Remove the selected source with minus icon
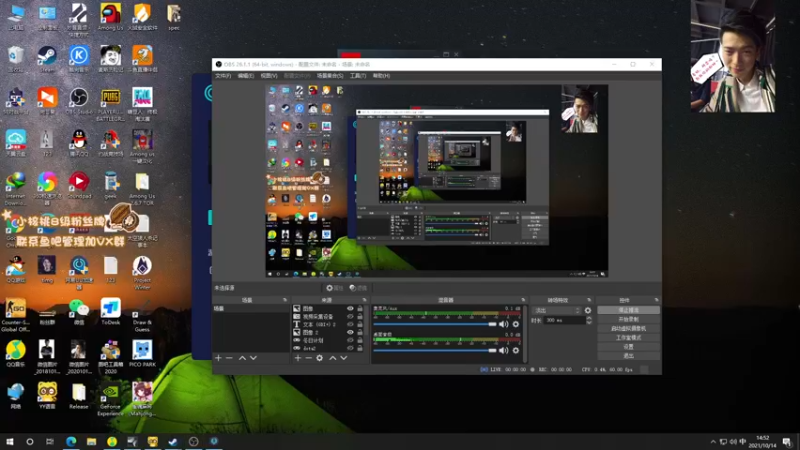The width and height of the screenshot is (800, 450). pos(309,358)
